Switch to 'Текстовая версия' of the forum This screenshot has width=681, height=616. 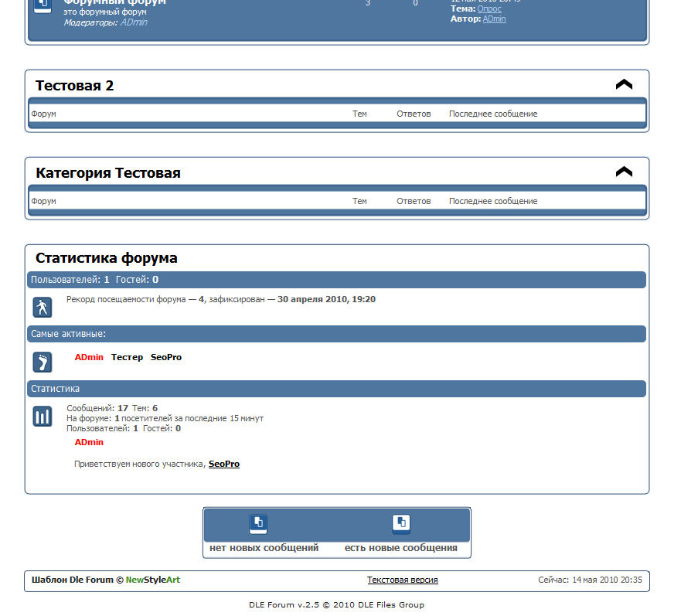click(402, 580)
